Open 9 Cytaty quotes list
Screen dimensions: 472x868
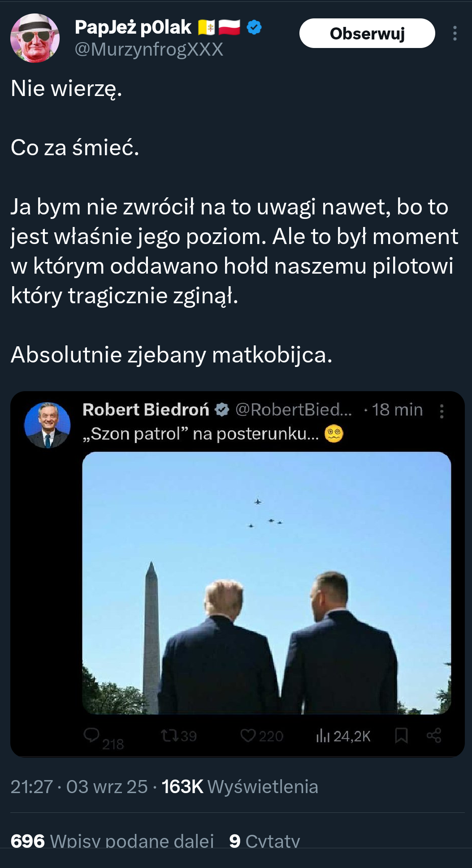[264, 841]
